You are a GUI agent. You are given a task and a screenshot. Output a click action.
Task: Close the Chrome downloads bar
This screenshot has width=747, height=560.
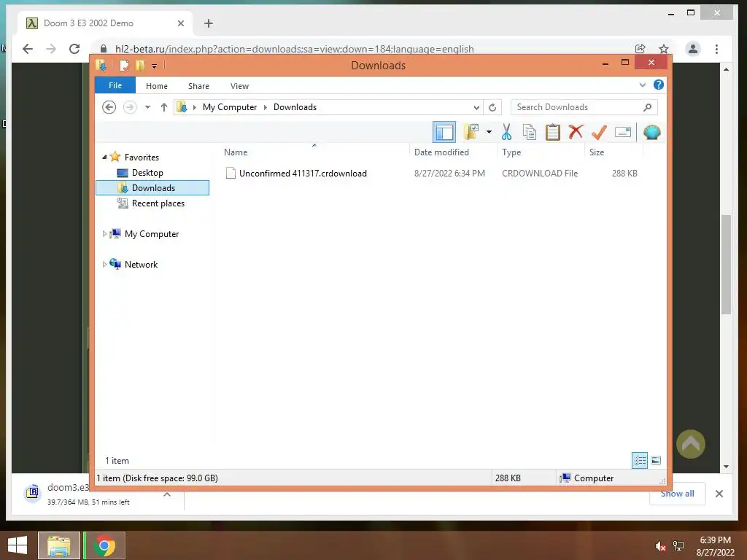click(x=719, y=494)
